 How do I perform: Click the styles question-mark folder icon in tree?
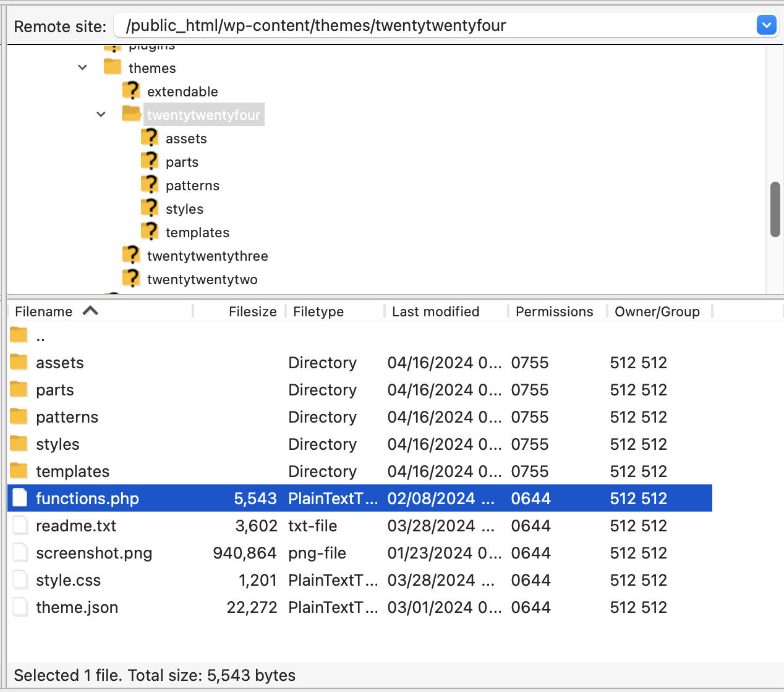[150, 208]
